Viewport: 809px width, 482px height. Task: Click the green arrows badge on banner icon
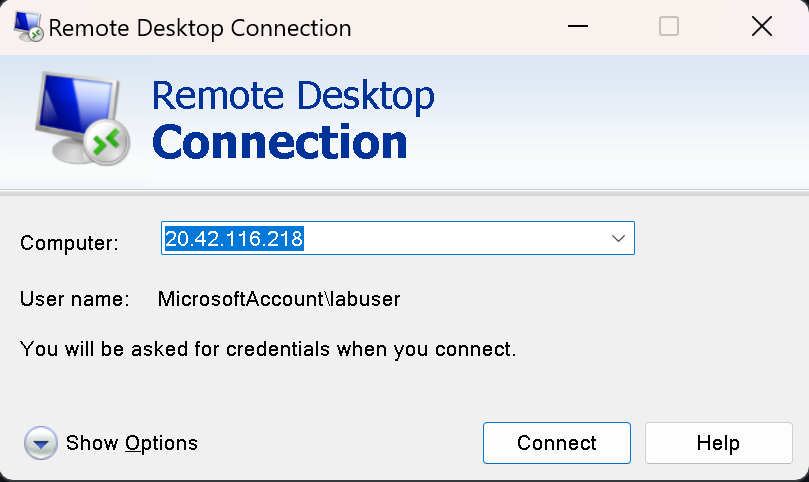[107, 143]
